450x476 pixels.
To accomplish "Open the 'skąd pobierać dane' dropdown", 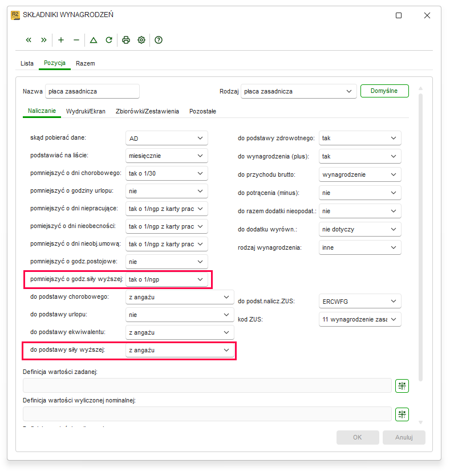I will coord(167,139).
